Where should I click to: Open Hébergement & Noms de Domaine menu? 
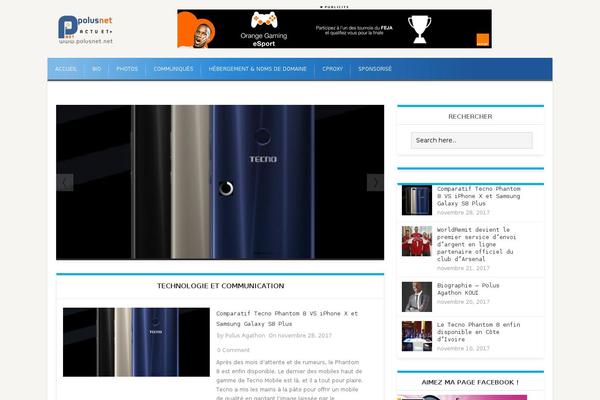pyautogui.click(x=258, y=69)
